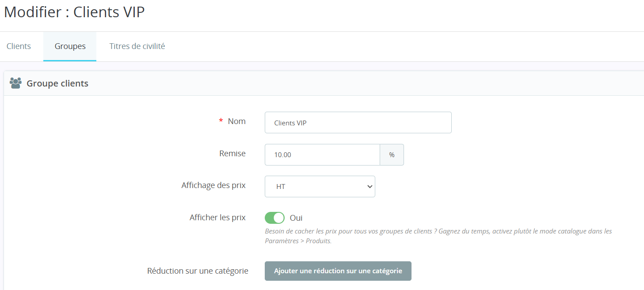This screenshot has width=644, height=290.
Task: Click the catalogue mode help text
Action: tap(438, 236)
